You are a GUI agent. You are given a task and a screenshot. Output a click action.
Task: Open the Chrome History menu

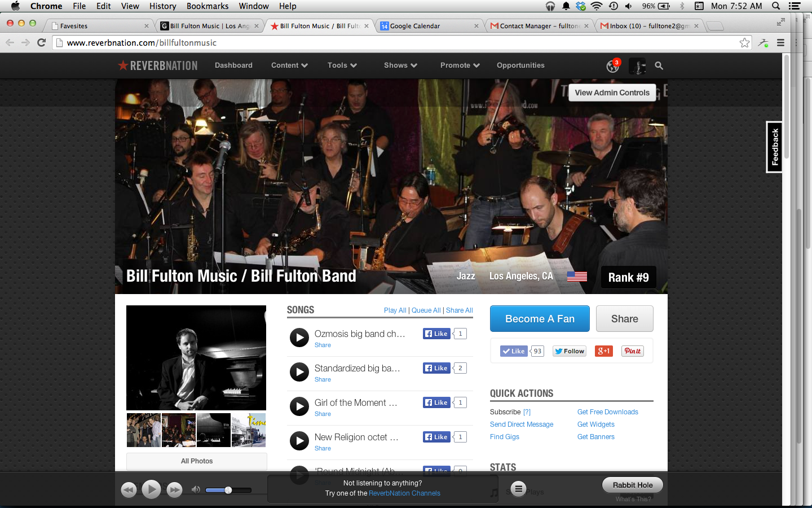coord(162,6)
